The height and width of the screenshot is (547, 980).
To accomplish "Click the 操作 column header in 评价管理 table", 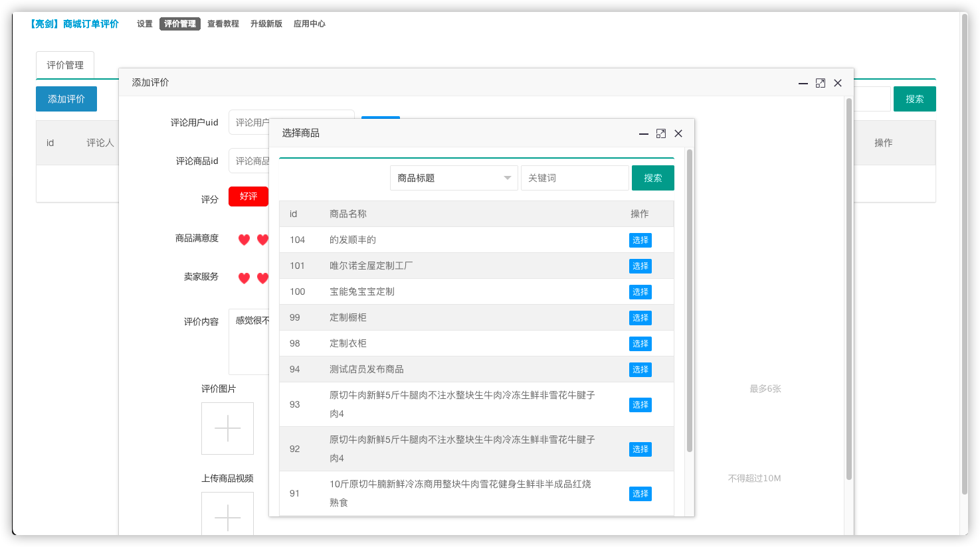I will (x=884, y=143).
